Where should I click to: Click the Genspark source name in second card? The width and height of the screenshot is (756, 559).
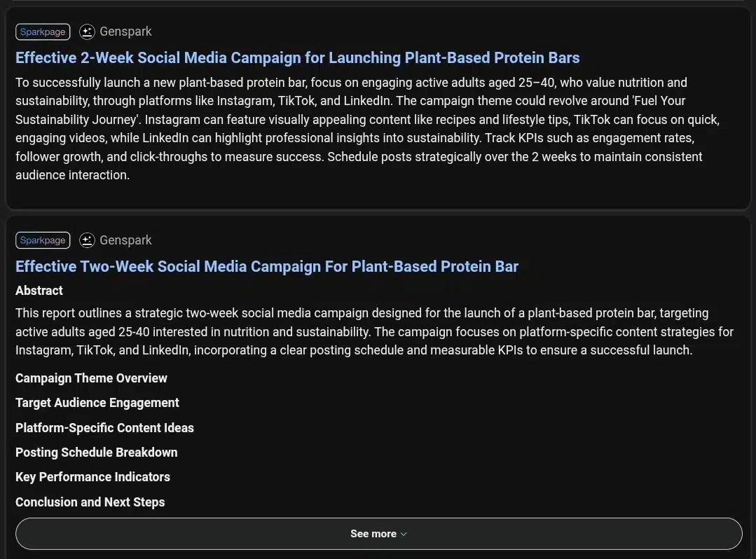pos(125,240)
